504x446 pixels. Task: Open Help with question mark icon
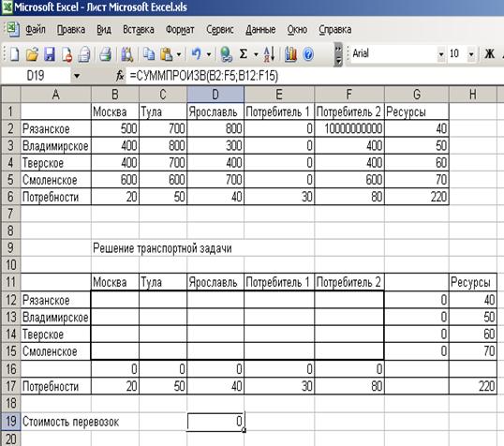[x=308, y=54]
